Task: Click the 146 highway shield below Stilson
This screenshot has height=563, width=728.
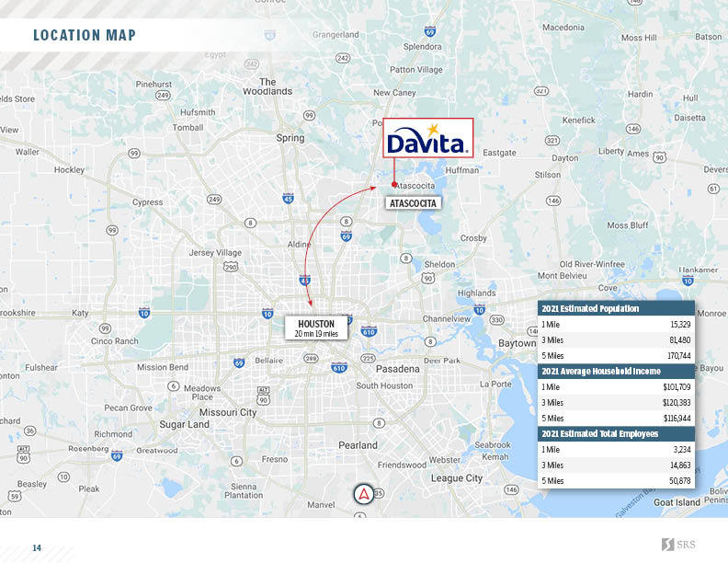Action: tap(553, 201)
